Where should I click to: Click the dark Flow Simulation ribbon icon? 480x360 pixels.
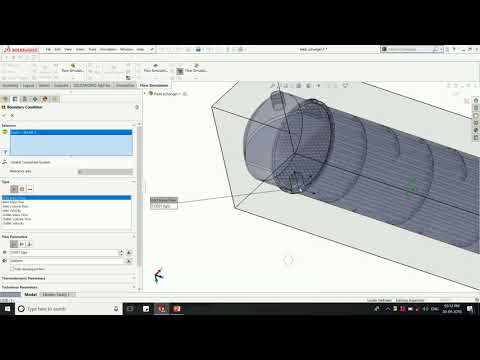180,71
